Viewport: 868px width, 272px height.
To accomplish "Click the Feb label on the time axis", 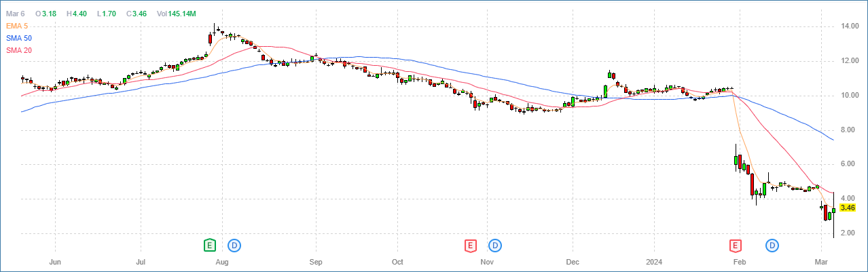I will [740, 262].
